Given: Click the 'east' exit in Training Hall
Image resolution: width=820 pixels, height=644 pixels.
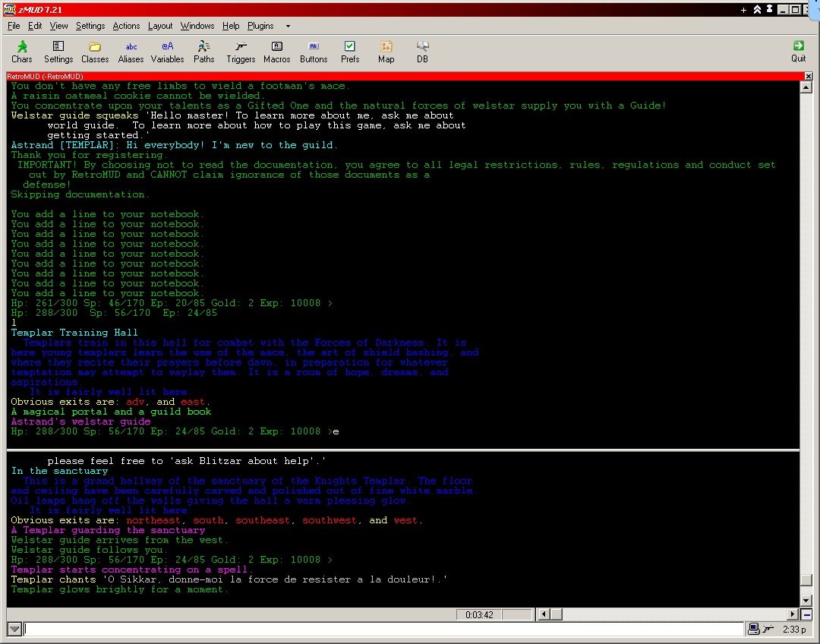Looking at the screenshot, I should 192,402.
